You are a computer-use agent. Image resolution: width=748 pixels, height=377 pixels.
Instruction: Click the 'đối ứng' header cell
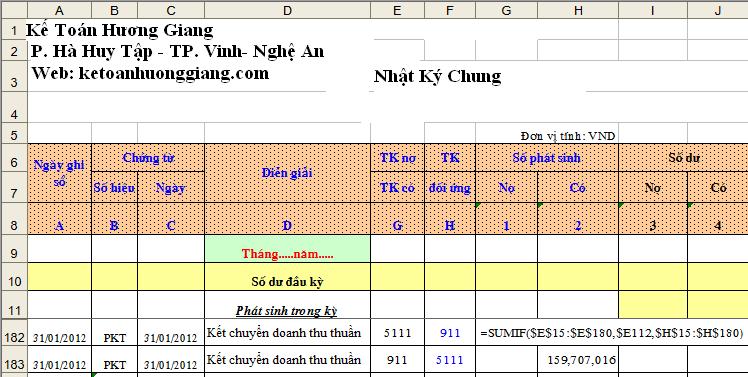(x=450, y=187)
